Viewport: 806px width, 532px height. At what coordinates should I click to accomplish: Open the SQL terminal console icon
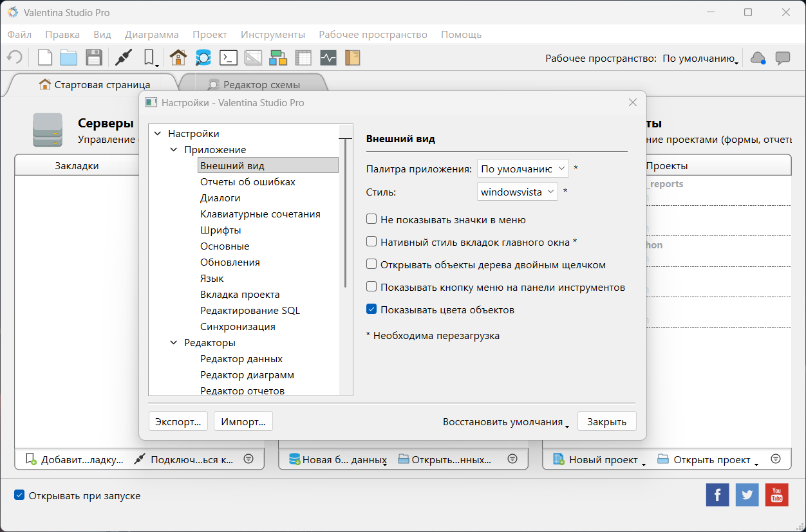228,58
